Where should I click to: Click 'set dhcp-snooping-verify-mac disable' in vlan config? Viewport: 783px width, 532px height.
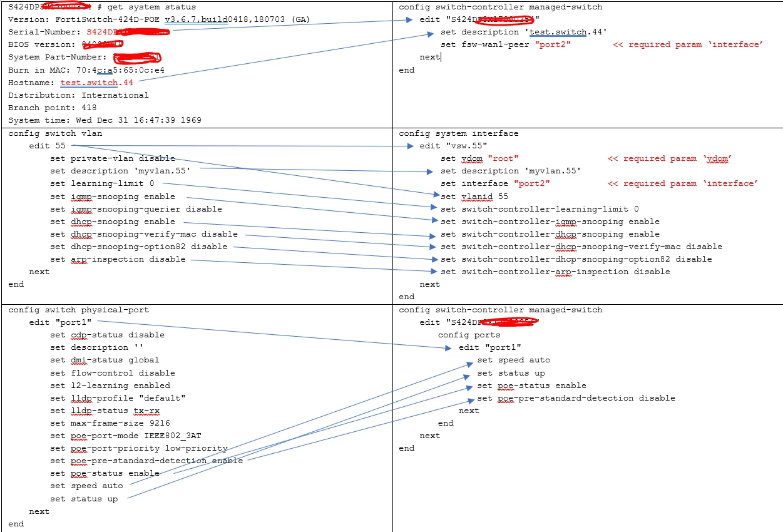[144, 234]
